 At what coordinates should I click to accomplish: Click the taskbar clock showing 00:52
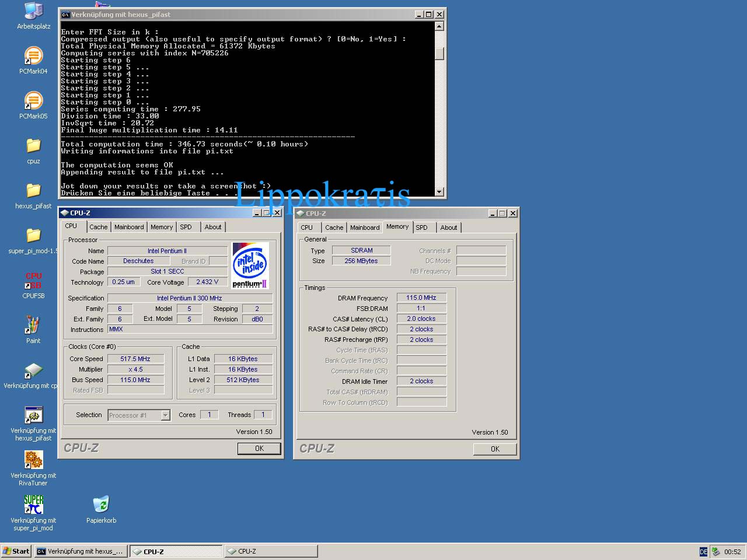732,552
